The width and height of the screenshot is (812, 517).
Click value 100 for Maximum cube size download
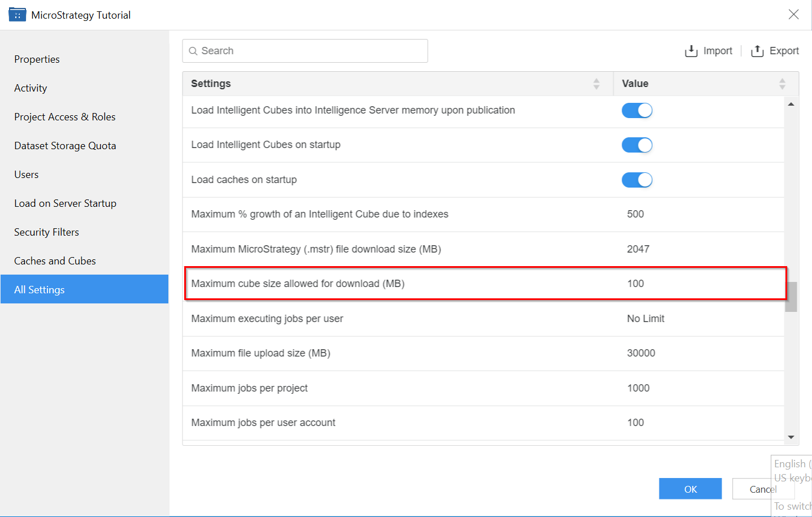636,284
